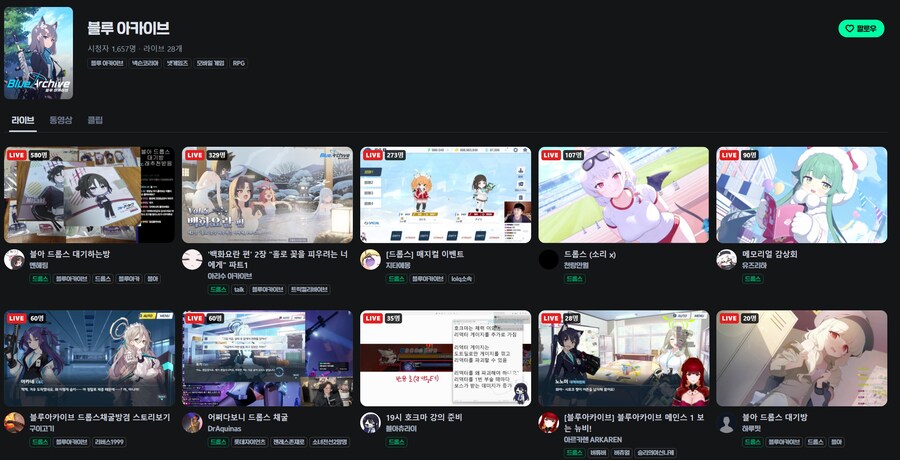
Task: Select 리버스1999 tag under 구이고기 stream
Action: click(x=109, y=442)
